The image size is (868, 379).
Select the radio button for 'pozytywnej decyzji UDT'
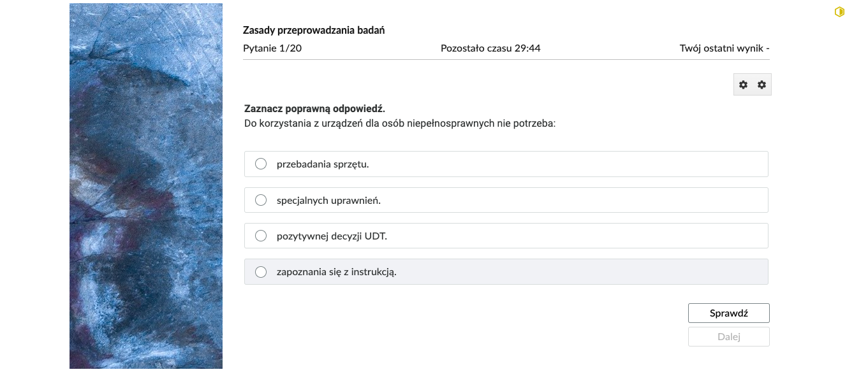coord(261,235)
